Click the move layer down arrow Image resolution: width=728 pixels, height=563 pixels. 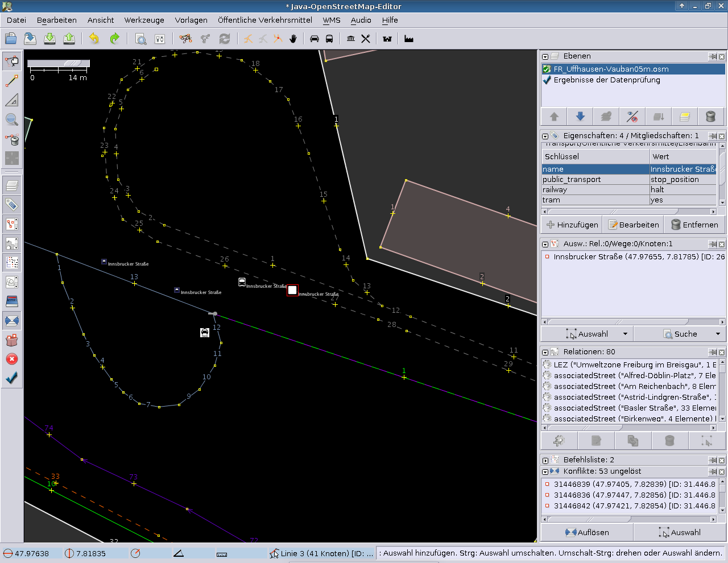click(x=580, y=117)
